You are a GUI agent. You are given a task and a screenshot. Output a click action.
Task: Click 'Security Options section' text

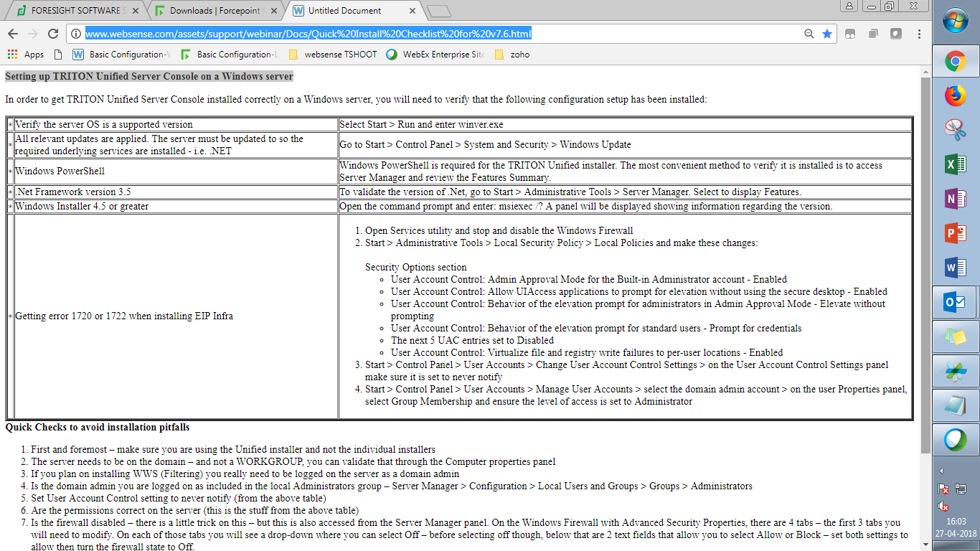click(x=416, y=267)
